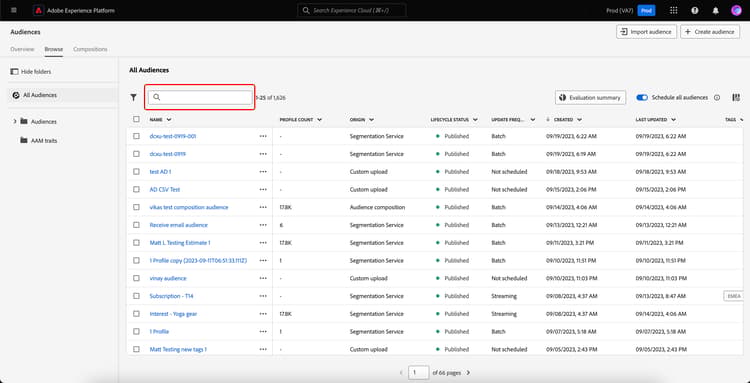Open the dcxu-test-0919 audience link
This screenshot has width=750, height=383.
click(168, 154)
